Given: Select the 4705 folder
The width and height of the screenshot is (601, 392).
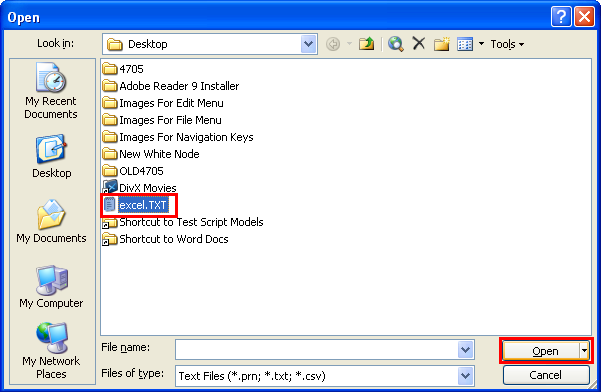Looking at the screenshot, I should click(123, 69).
